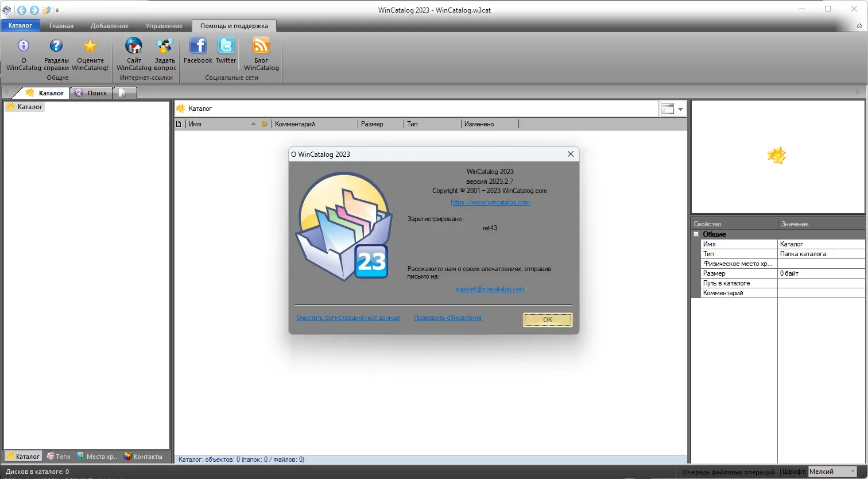Open the view mode dropdown above the list

coord(680,109)
